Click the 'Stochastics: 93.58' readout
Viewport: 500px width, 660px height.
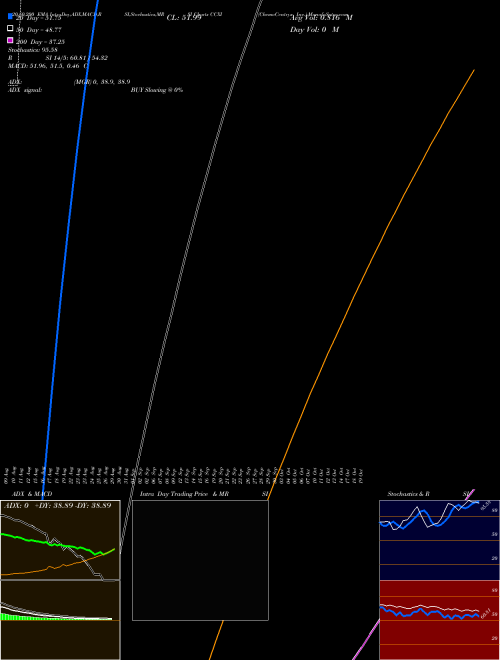pyautogui.click(x=32, y=50)
